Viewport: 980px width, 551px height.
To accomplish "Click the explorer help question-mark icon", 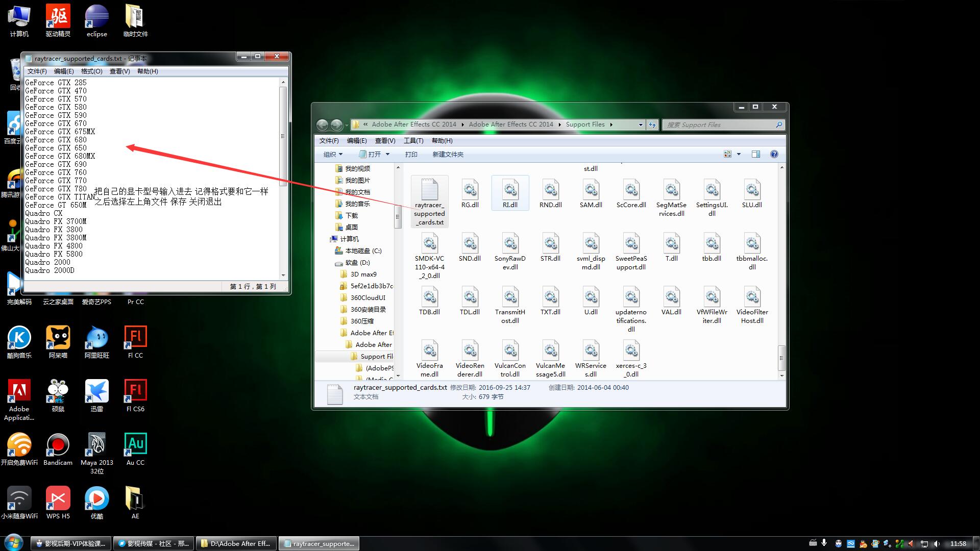I will (x=774, y=154).
